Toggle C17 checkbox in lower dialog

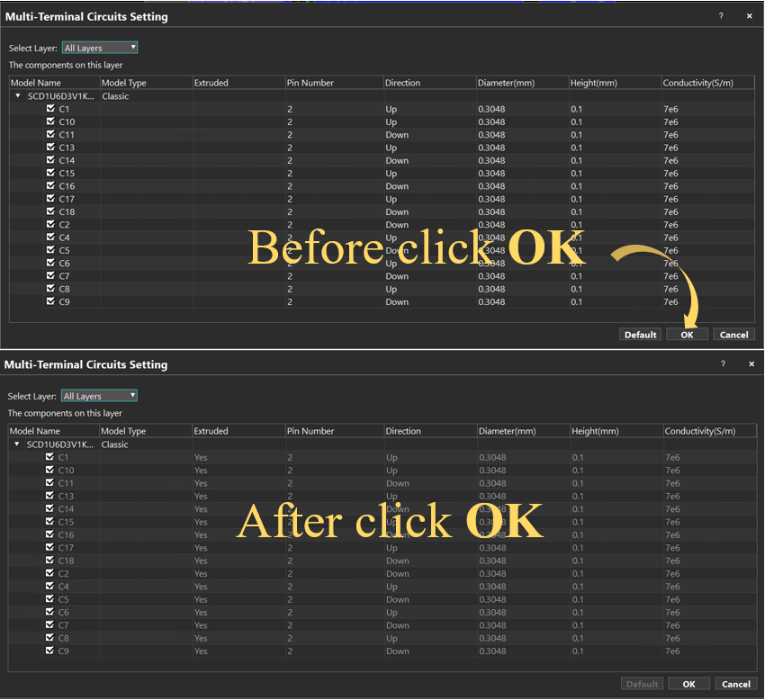[x=49, y=547]
